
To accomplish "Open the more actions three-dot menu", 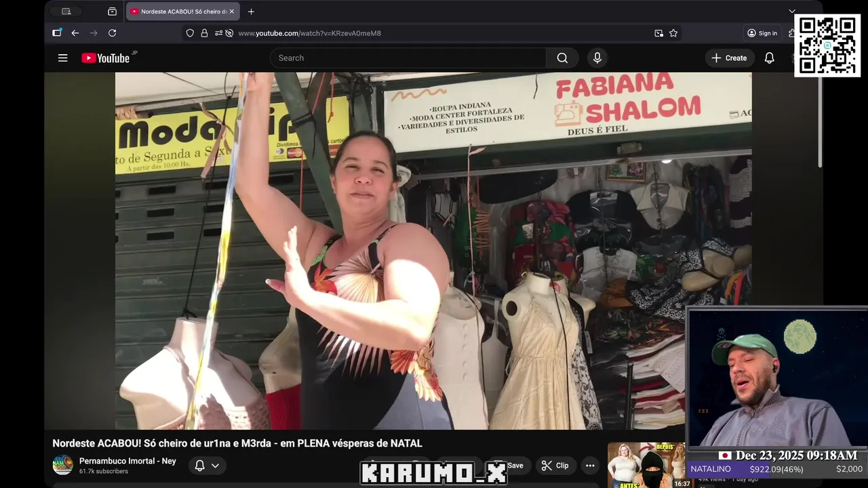I will tap(590, 466).
